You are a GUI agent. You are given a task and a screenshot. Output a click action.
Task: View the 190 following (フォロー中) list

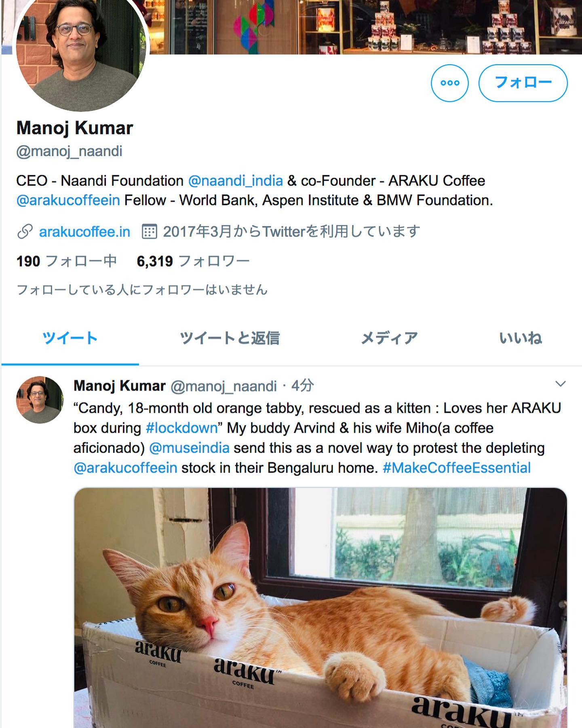pyautogui.click(x=67, y=261)
